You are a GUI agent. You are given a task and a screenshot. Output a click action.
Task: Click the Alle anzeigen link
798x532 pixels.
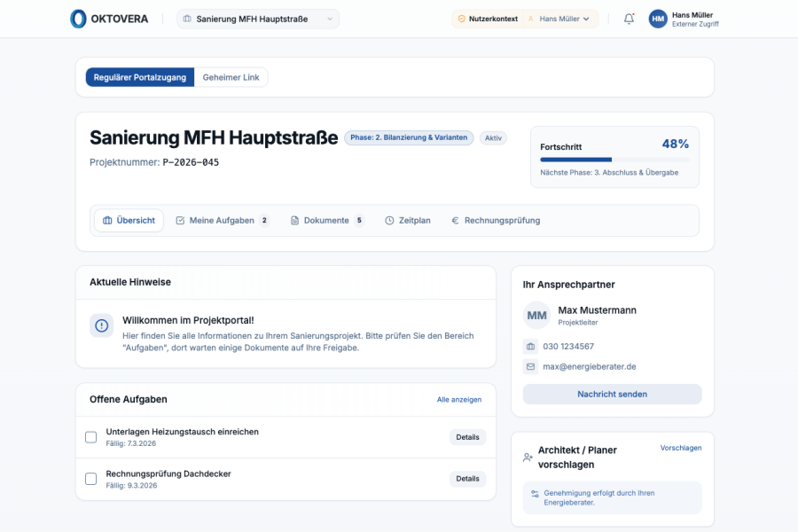tap(459, 400)
